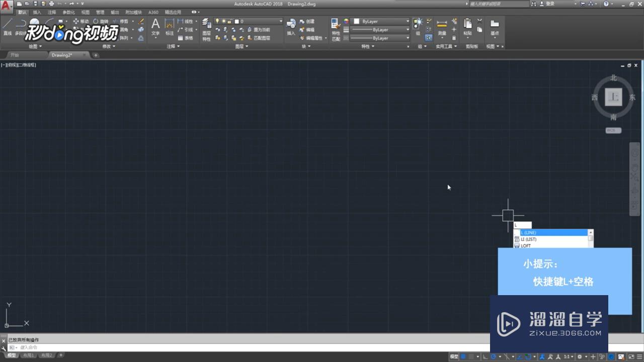Click the Move (移动) tool
644x362 pixels.
pos(80,22)
